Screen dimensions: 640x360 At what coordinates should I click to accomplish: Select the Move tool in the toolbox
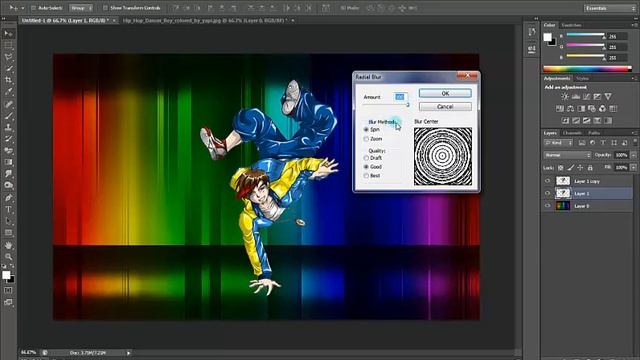pos(9,33)
